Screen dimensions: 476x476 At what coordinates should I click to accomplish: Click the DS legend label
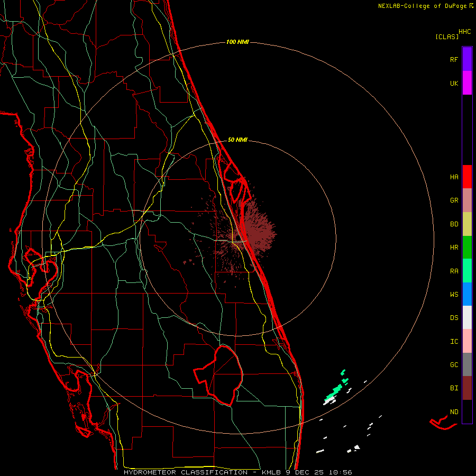pos(454,318)
